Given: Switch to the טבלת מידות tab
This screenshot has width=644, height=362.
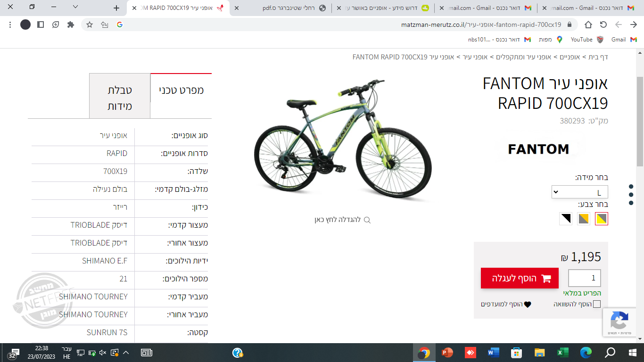Looking at the screenshot, I should [120, 96].
